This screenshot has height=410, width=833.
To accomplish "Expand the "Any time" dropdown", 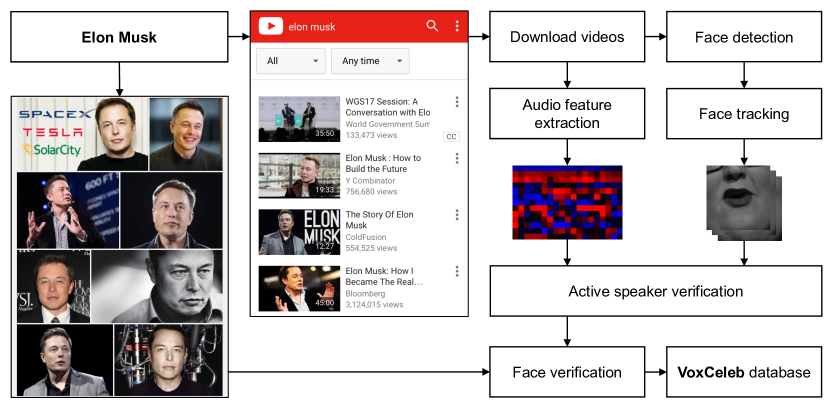I will [369, 61].
